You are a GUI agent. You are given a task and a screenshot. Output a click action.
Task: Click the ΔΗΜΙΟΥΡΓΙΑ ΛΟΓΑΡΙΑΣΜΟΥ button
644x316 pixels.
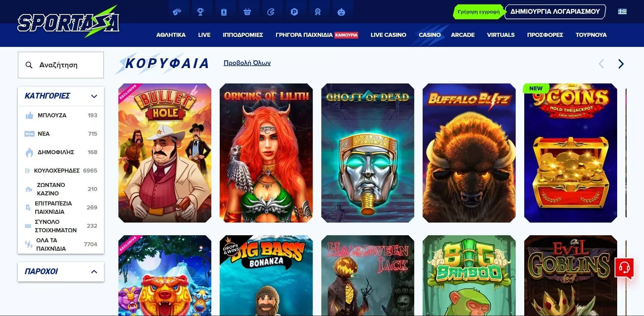pos(555,11)
